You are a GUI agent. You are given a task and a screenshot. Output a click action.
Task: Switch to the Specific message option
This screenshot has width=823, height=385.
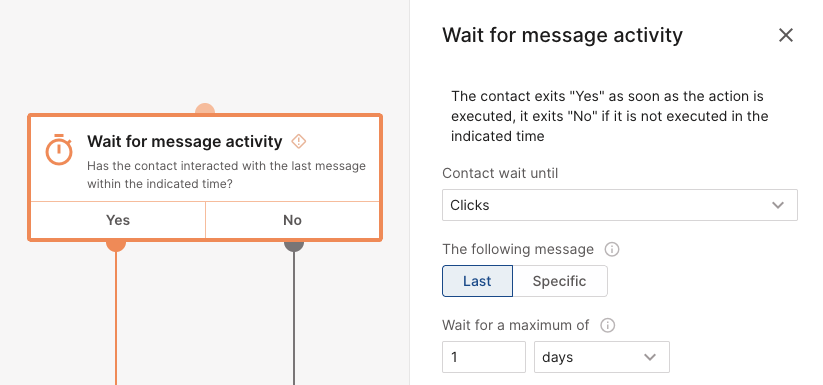[x=560, y=281]
